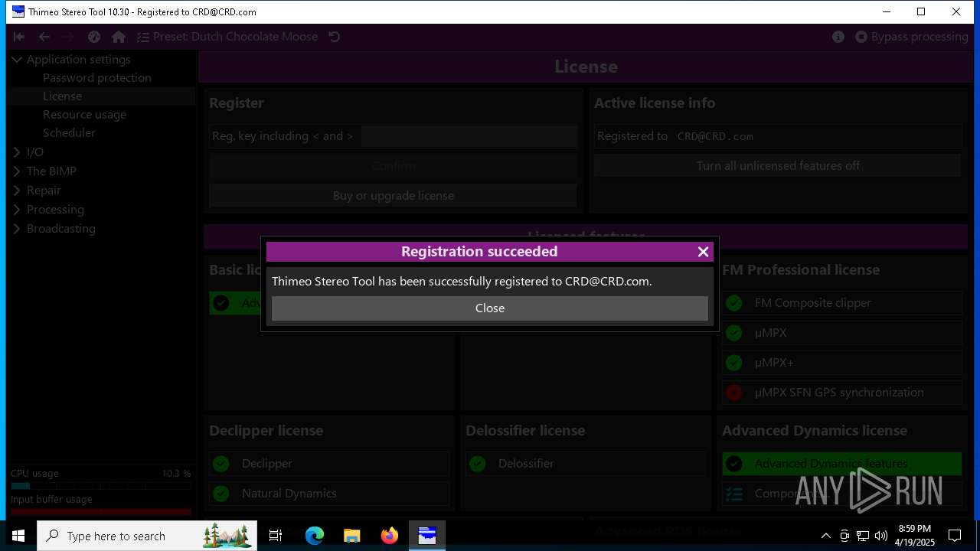Screen dimensions: 980x551
Task: Click the Registered to CRD@CRD.com field
Action: click(778, 136)
